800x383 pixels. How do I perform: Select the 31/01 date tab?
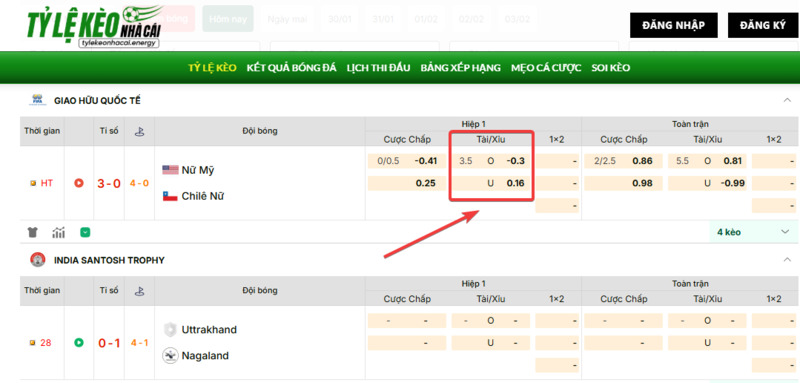(x=383, y=19)
